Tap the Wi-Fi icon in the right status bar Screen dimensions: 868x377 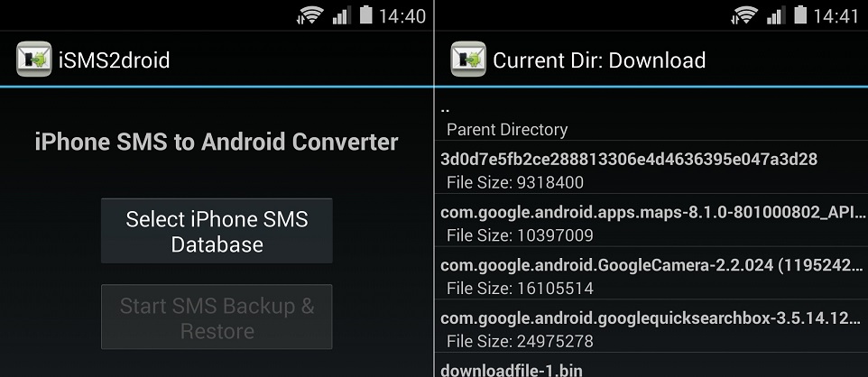click(x=744, y=15)
